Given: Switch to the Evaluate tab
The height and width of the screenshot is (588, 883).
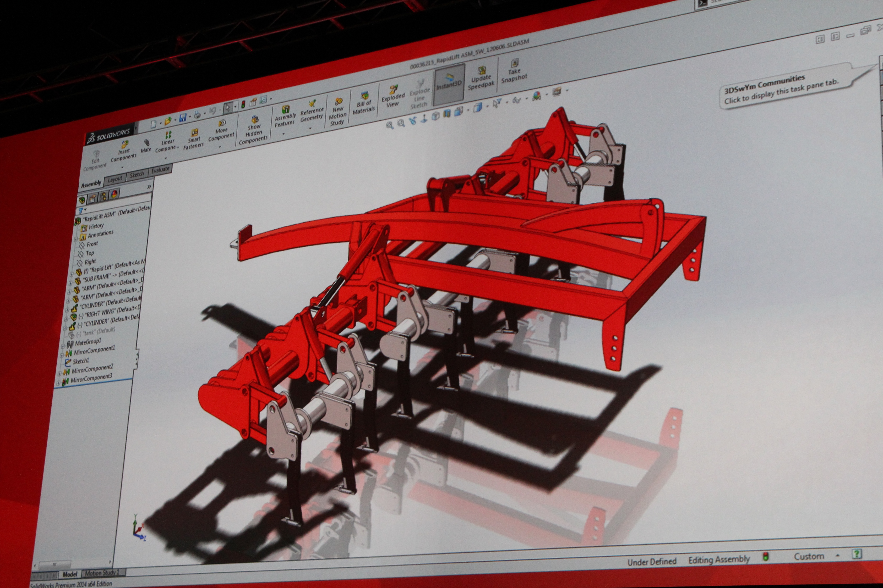Looking at the screenshot, I should coord(161,170).
